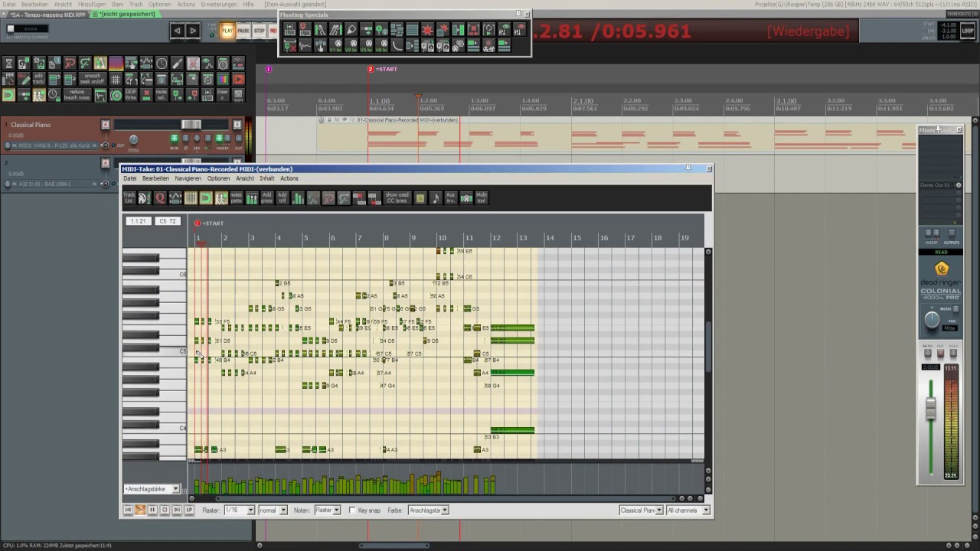The image size is (980, 551).
Task: Click MIDI editor stop button at bottom
Action: (165, 510)
